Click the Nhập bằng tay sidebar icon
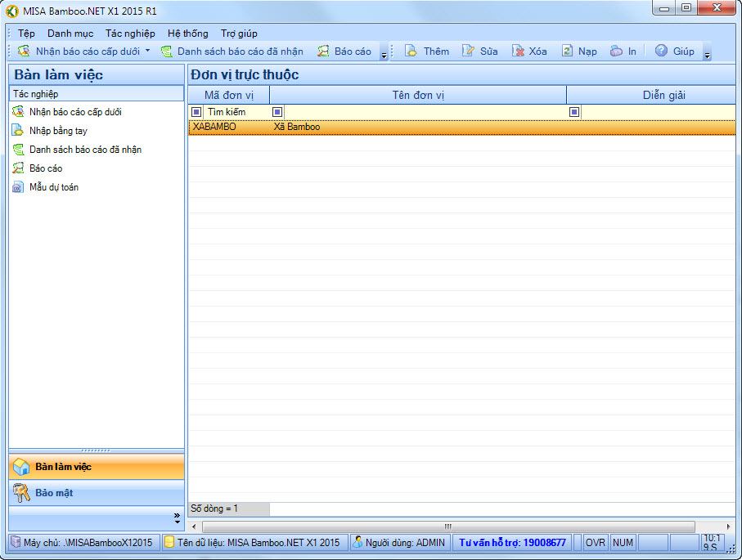 pos(18,131)
